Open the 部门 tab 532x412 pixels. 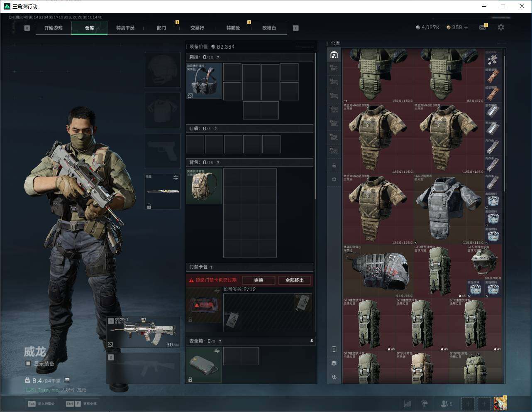(161, 28)
